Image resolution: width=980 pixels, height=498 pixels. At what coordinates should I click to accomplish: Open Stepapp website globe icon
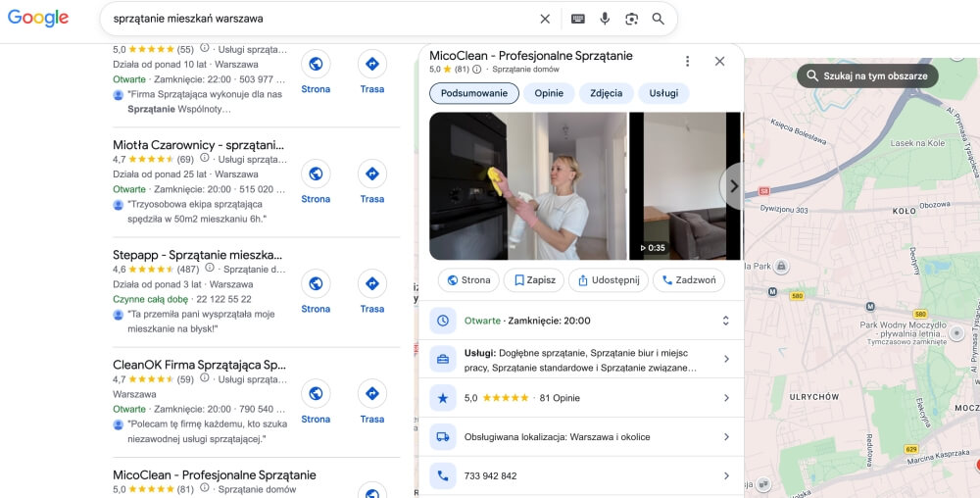[316, 283]
